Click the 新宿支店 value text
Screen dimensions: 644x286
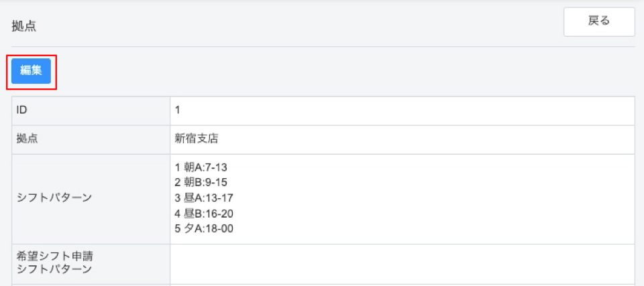(x=197, y=139)
